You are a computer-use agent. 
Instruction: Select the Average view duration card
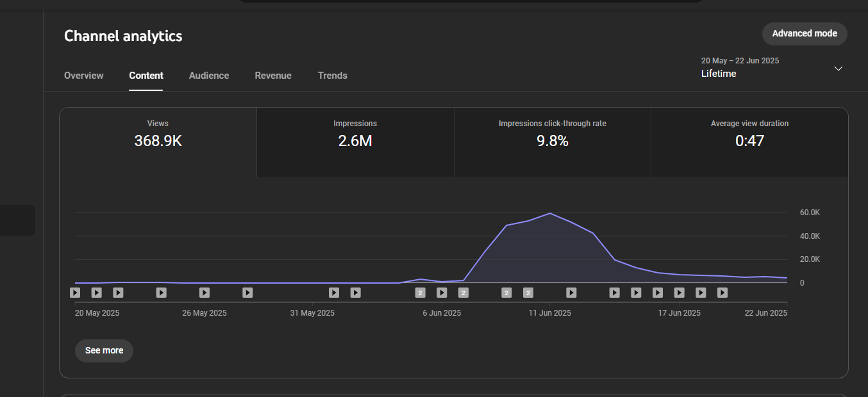click(749, 142)
